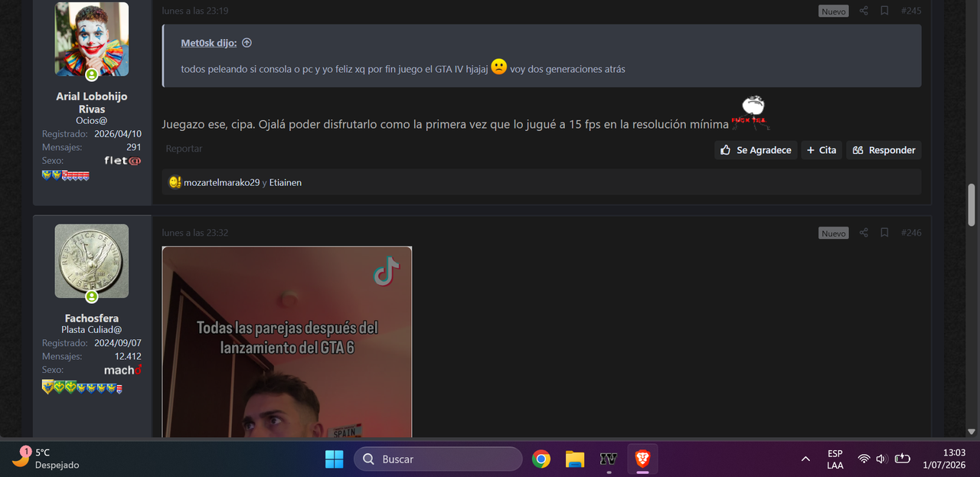Bookmark post #245
The image size is (980, 477).
(x=884, y=11)
